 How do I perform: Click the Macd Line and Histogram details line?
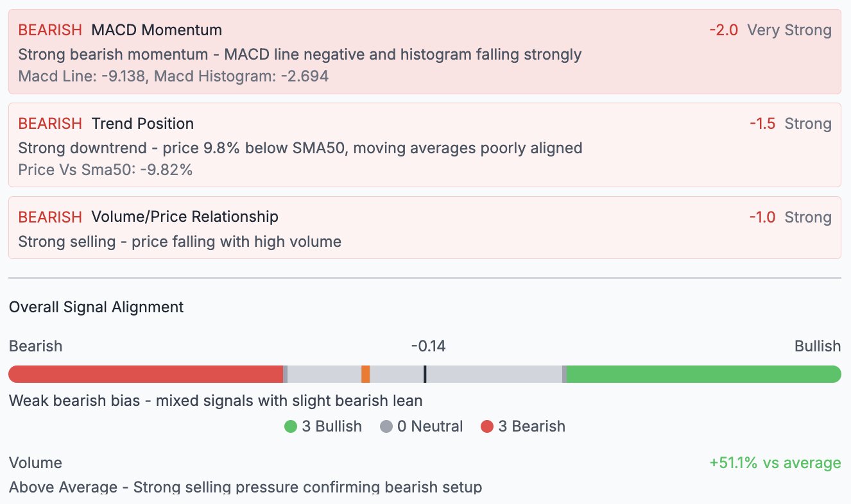coord(173,76)
